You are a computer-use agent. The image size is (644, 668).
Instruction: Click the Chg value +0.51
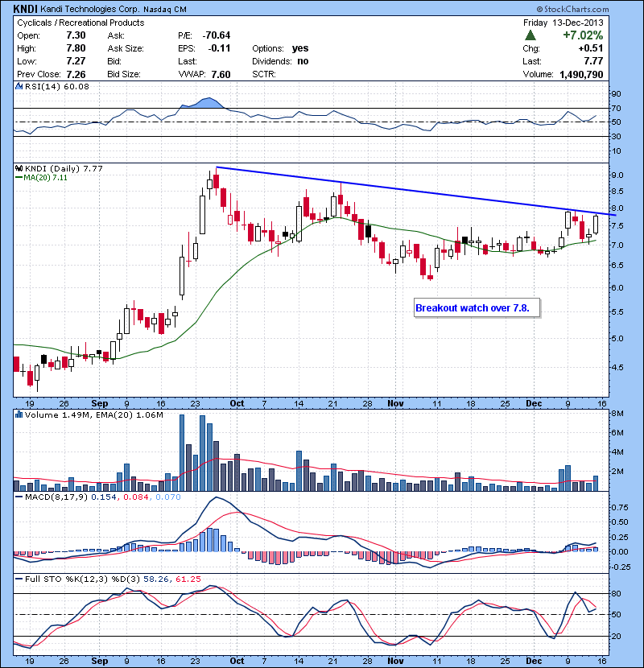coord(591,48)
